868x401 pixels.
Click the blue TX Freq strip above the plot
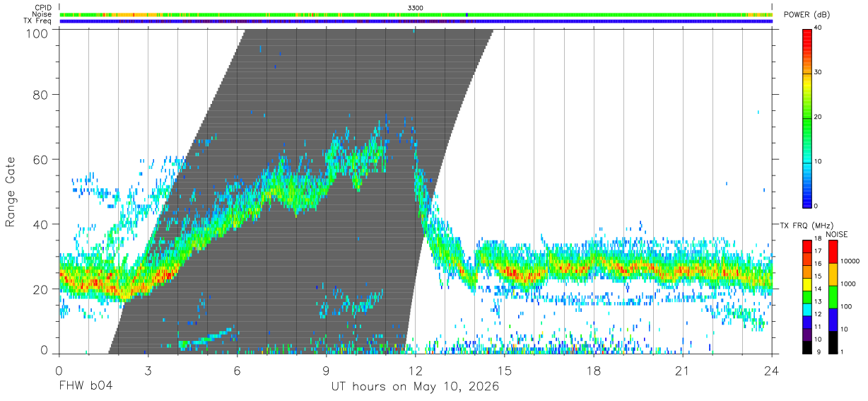416,21
